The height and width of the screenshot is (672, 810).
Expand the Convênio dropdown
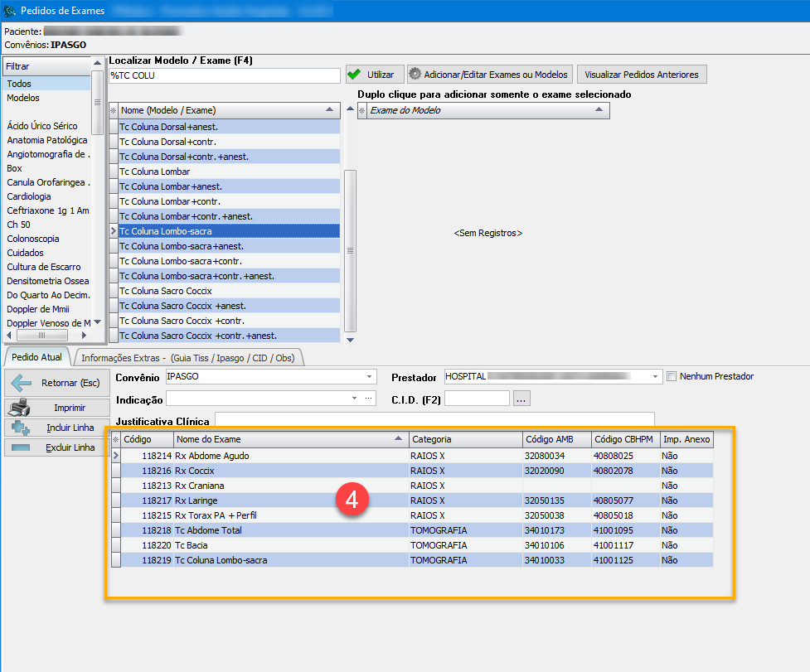369,377
